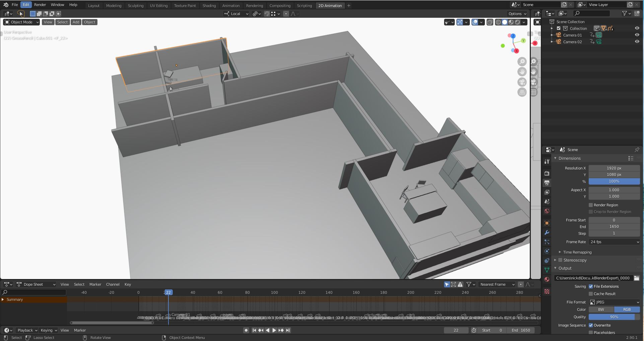Disable the File Extensions checkbox
Screen dimensions: 644x341
tap(591, 286)
